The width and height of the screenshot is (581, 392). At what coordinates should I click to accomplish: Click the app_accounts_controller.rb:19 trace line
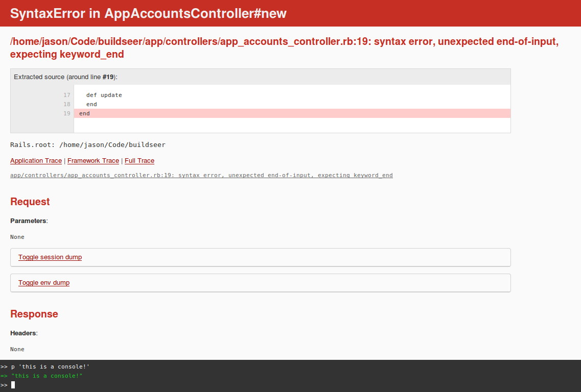tap(201, 175)
